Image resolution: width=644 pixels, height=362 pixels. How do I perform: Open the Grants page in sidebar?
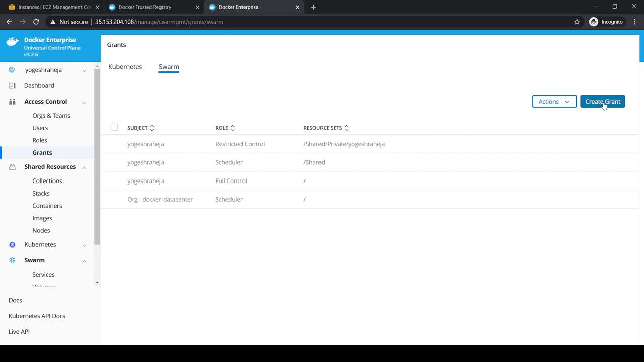click(42, 153)
